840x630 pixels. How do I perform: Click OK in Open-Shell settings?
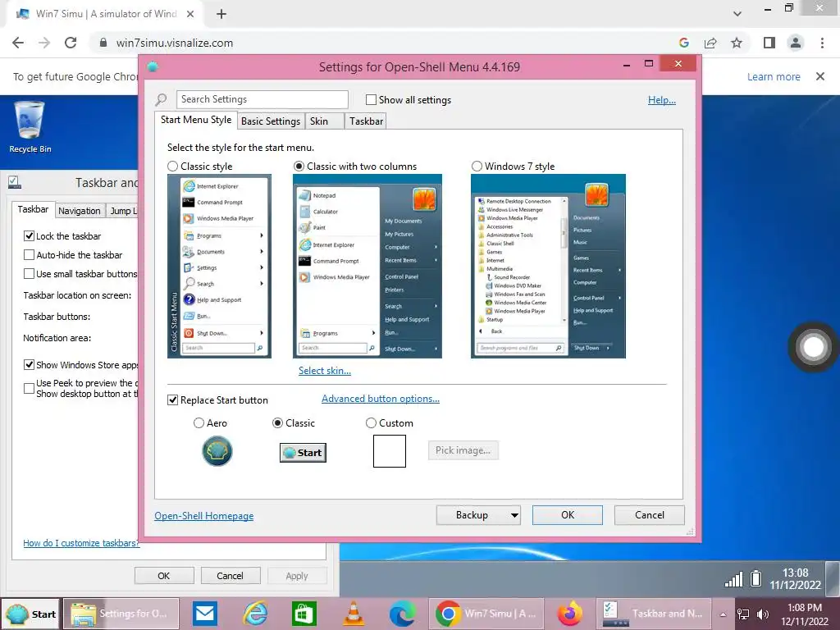[568, 515]
